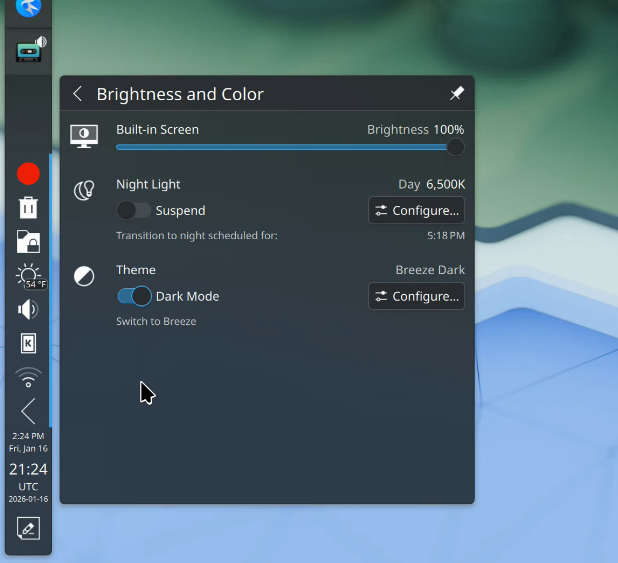Open Theme Configure button
The image size is (618, 563).
tap(416, 296)
